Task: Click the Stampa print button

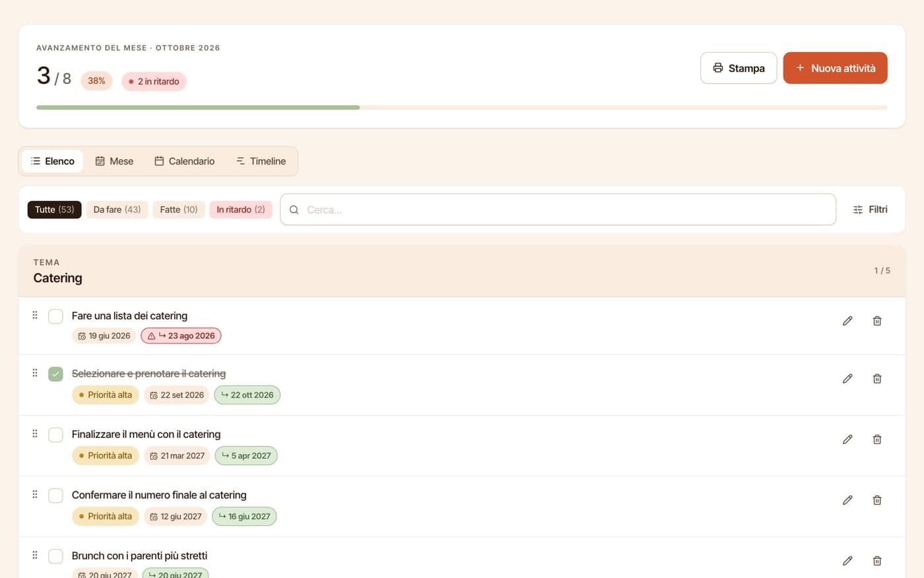Action: tap(739, 68)
